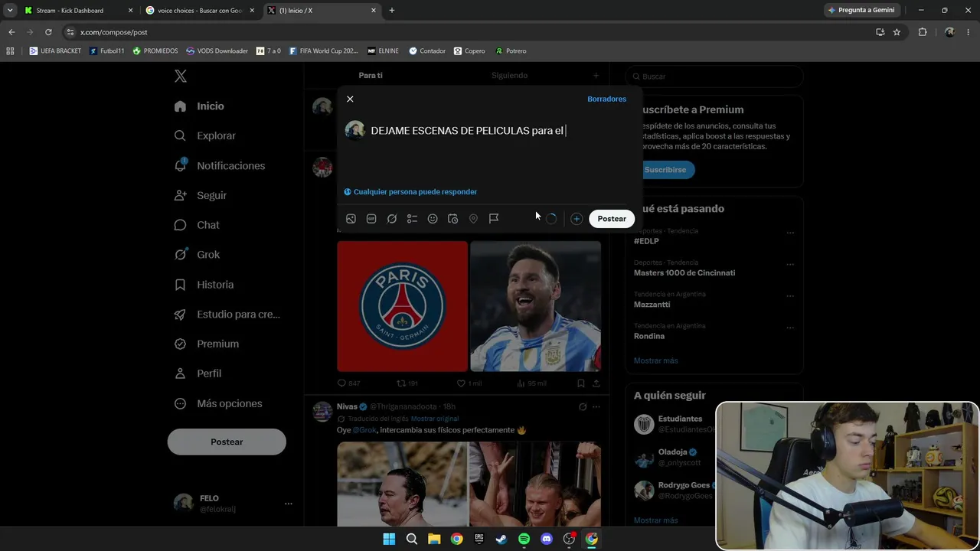Expand Más opciones in the sidebar
This screenshot has width=980, height=551.
[x=218, y=403]
